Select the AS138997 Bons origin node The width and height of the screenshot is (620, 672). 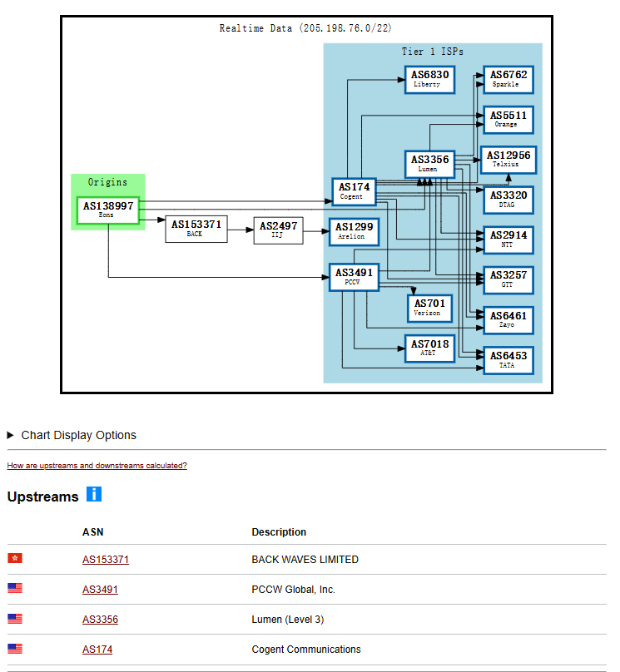pos(108,210)
